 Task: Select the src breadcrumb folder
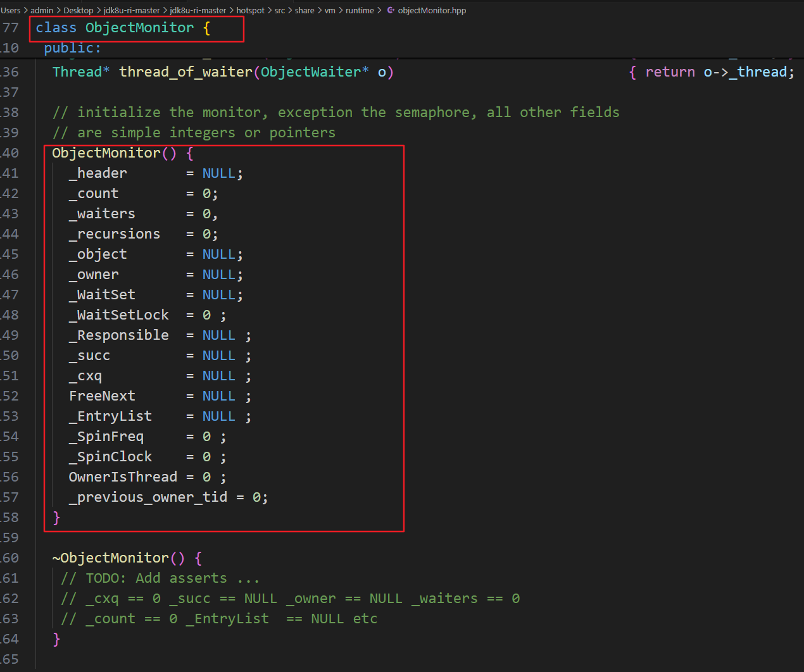pos(280,10)
